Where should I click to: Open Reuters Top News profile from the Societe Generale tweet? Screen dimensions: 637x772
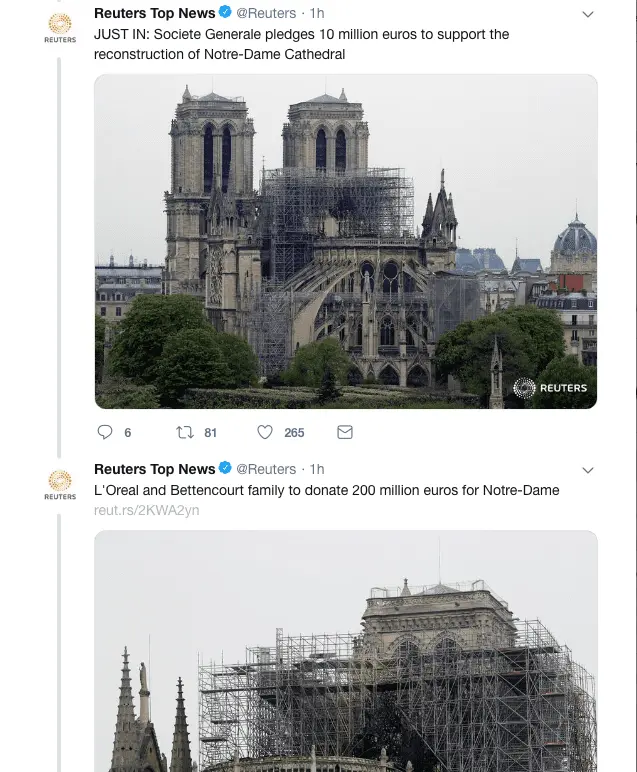click(x=154, y=13)
